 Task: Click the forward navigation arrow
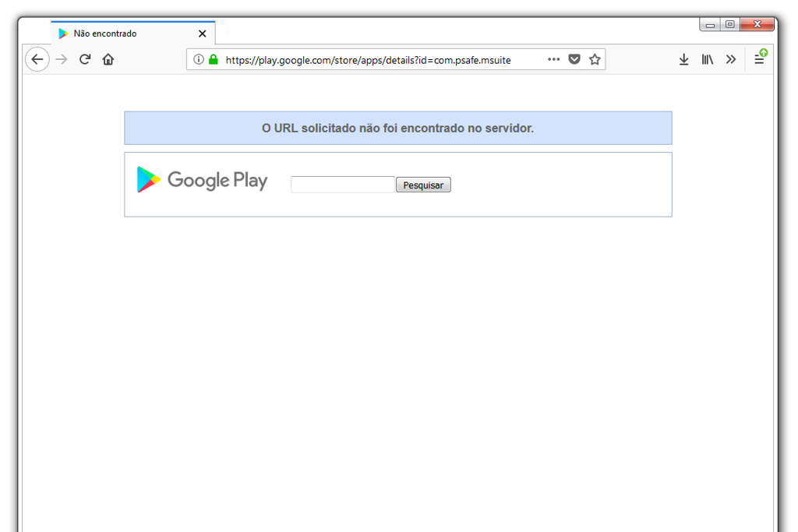[62, 59]
